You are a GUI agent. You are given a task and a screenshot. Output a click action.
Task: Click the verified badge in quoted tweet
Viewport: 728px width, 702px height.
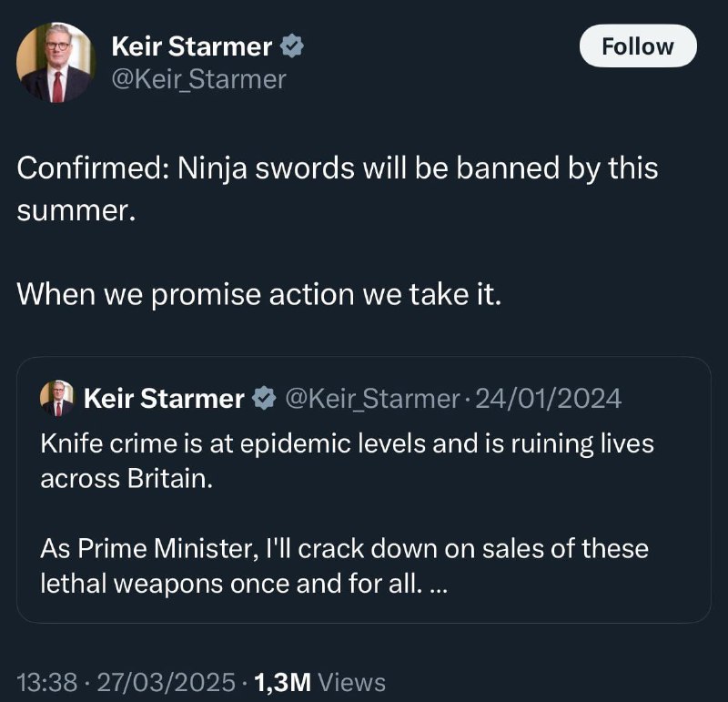pyautogui.click(x=264, y=398)
